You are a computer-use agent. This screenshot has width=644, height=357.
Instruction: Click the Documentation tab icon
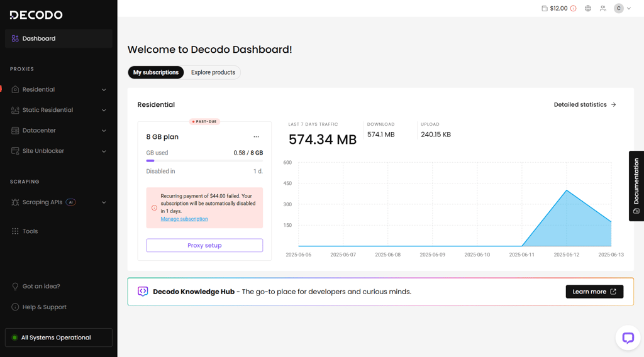tap(636, 211)
